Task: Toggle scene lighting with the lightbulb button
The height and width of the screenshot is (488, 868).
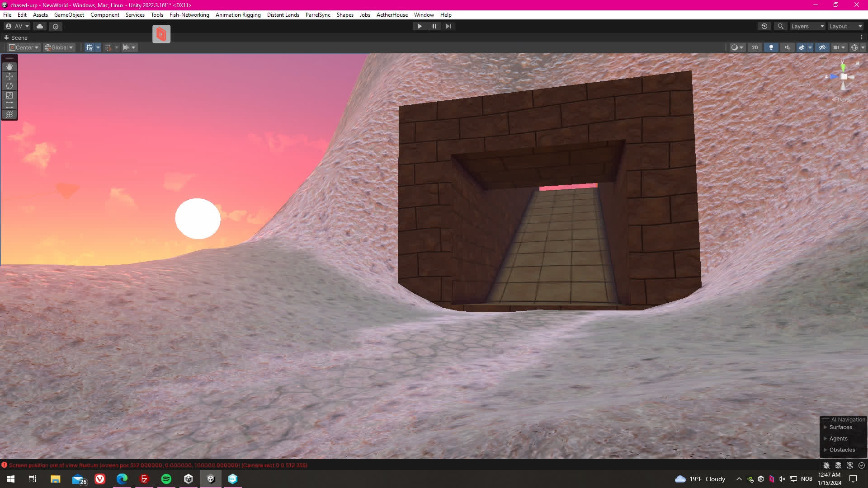Action: pos(771,47)
